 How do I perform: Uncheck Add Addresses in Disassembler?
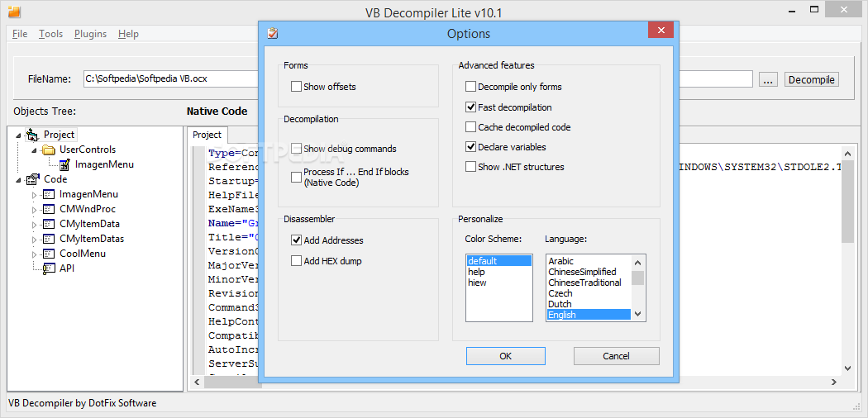point(296,240)
